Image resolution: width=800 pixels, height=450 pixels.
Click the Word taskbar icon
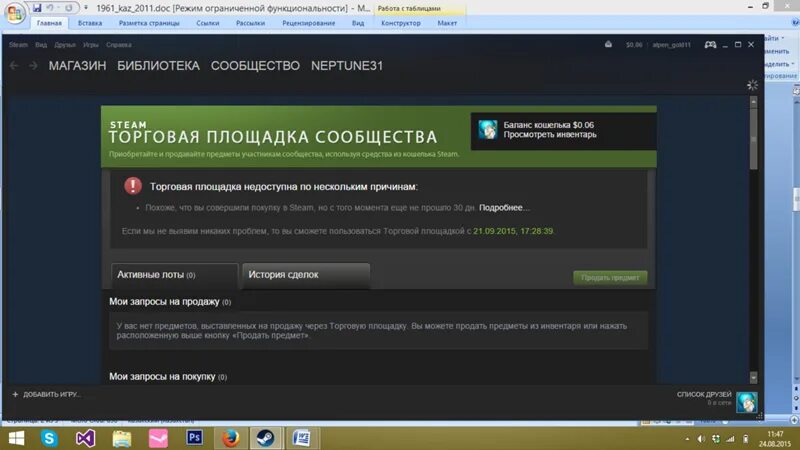click(x=302, y=438)
